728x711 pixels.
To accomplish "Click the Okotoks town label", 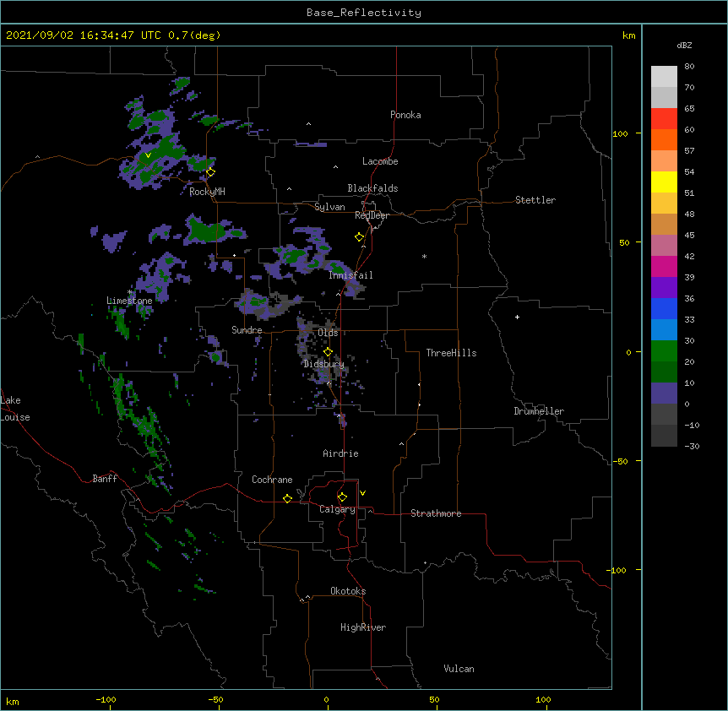I will point(348,591).
